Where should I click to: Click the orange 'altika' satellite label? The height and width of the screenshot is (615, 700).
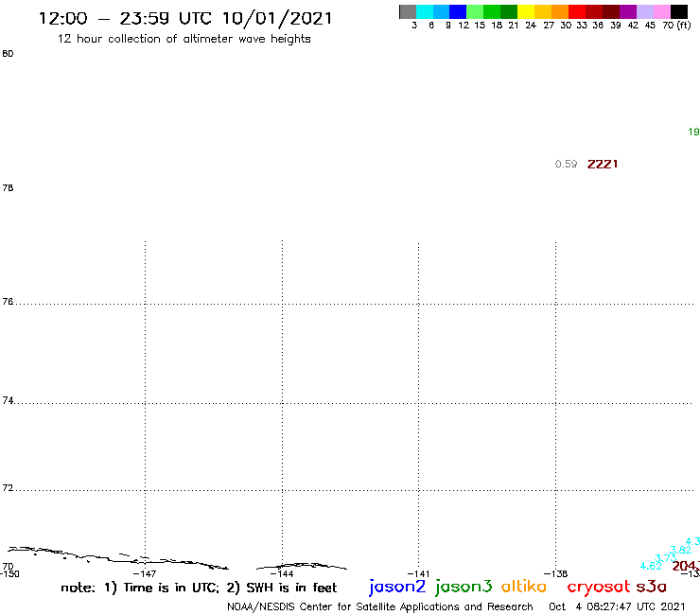point(524,587)
